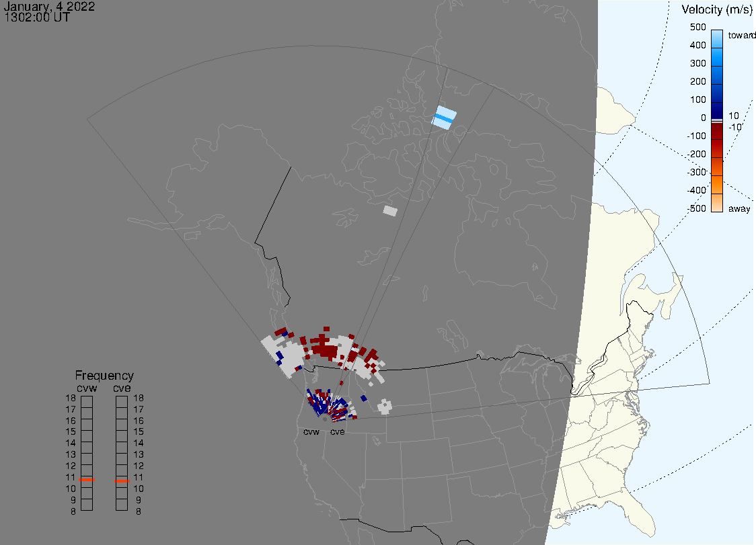Select the lightest blue 400-500 velocity color band
This screenshot has width=756, height=545.
pos(717,39)
